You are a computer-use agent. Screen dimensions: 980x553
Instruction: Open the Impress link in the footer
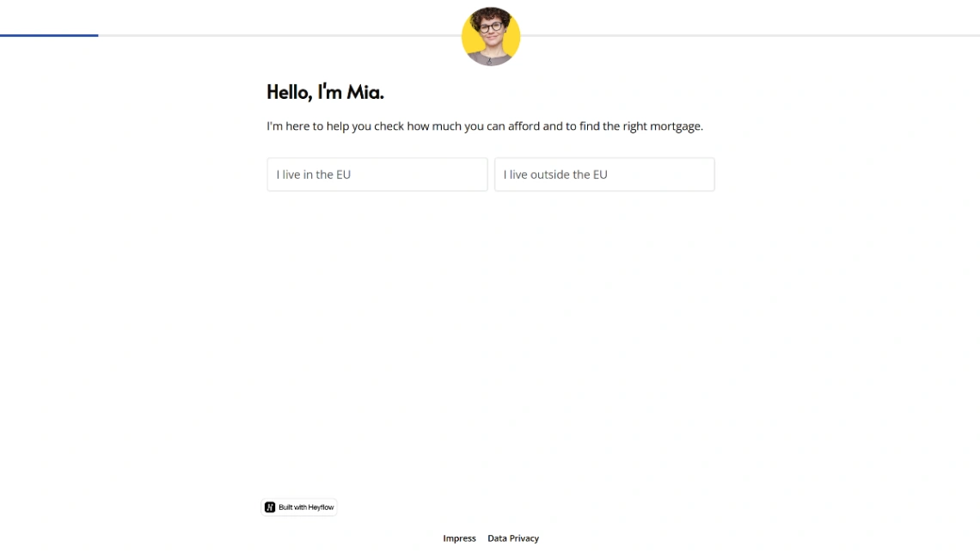click(x=459, y=538)
